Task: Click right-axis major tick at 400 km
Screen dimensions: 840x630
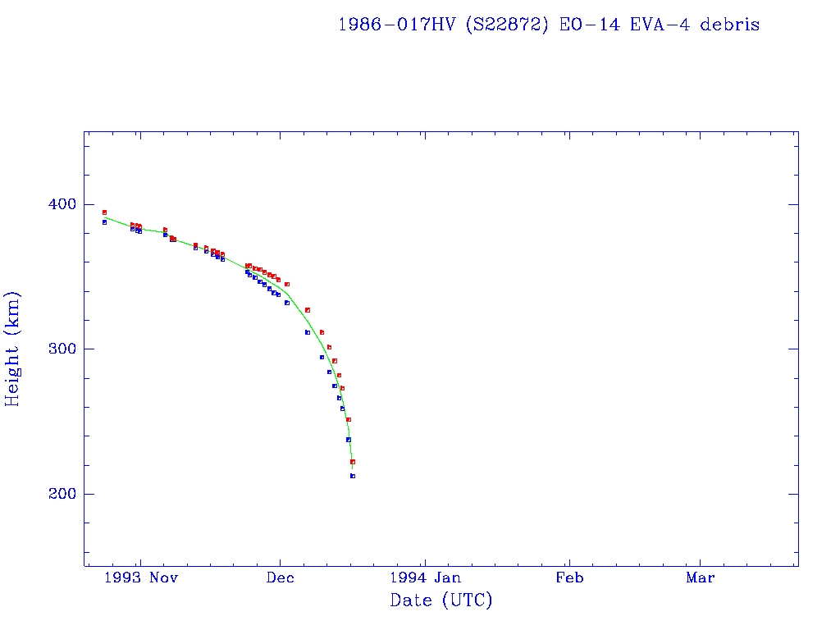Action: click(793, 204)
